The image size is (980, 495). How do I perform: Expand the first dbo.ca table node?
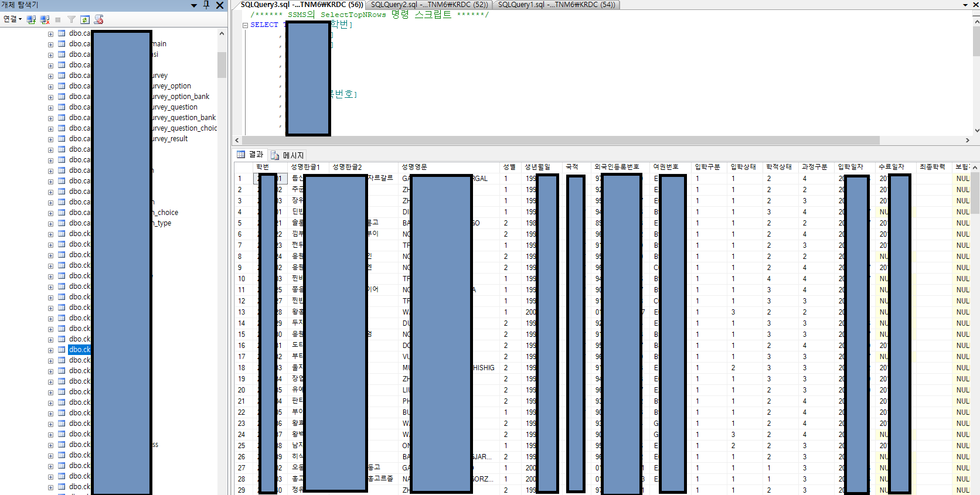click(50, 34)
